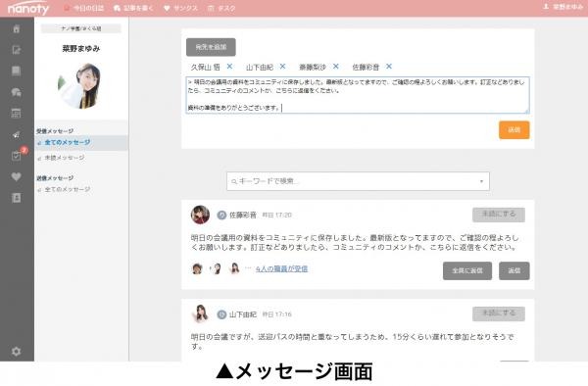Show the 4 recipients link on 佐藤彩音's message

coord(281,268)
